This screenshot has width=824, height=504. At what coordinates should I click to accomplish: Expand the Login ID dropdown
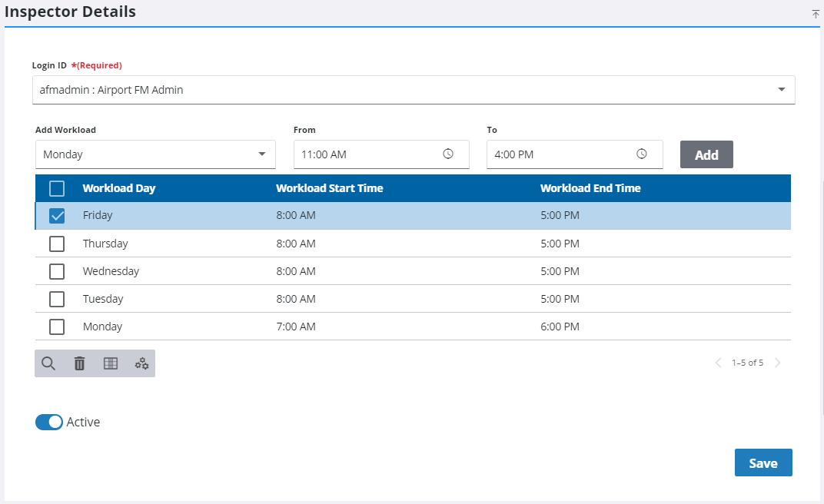(x=781, y=89)
